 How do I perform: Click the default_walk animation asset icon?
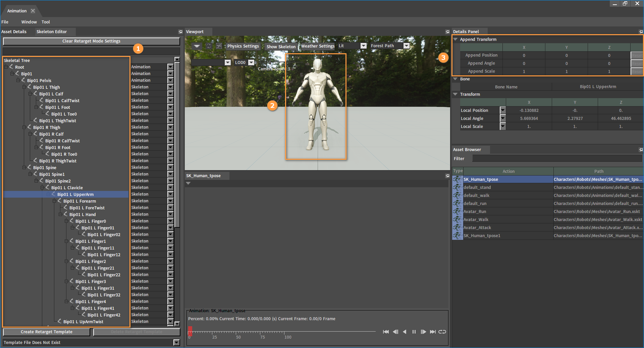coord(457,196)
